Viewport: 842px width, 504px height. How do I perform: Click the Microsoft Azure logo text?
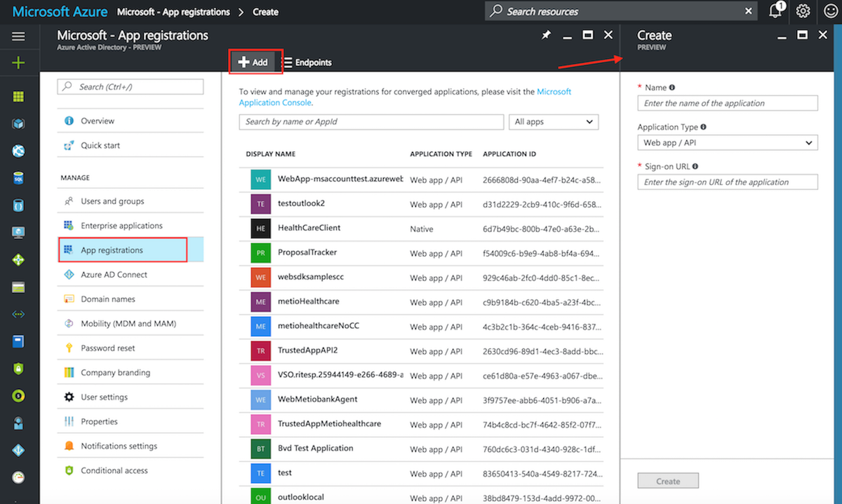60,12
